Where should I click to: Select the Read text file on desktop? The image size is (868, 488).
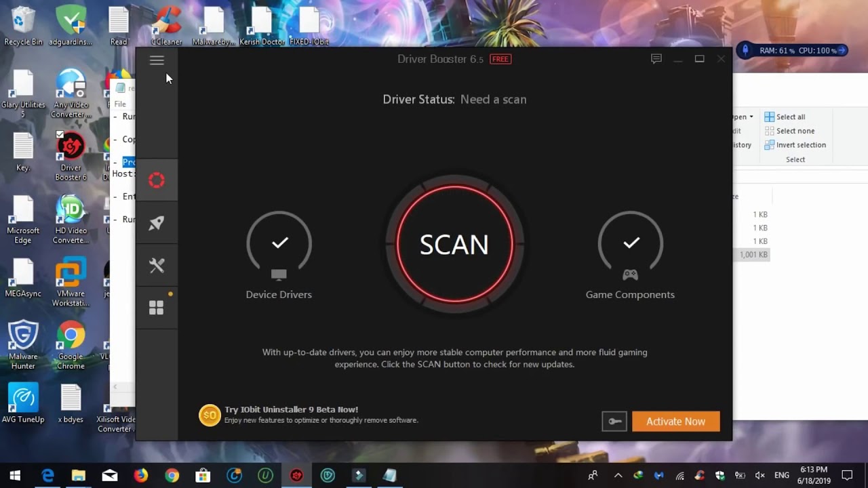[119, 26]
